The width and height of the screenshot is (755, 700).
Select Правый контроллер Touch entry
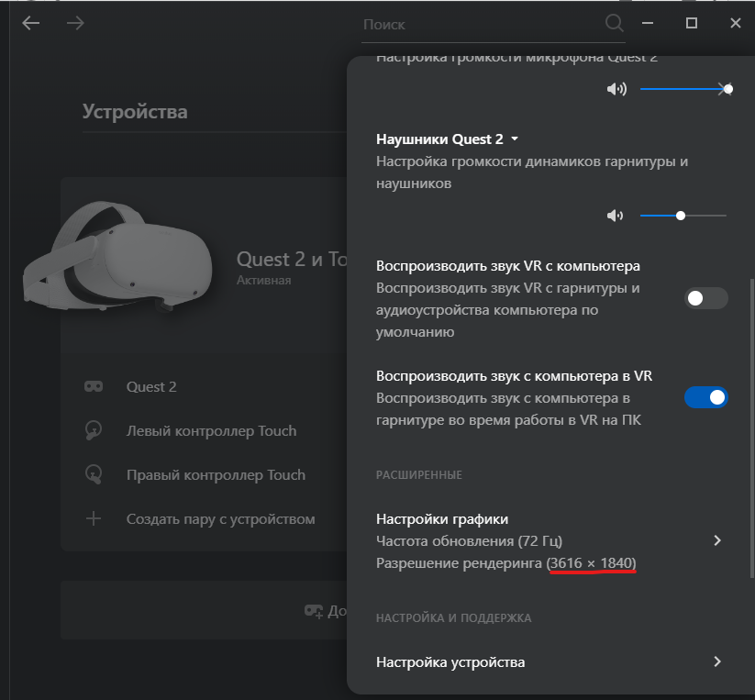click(x=216, y=475)
